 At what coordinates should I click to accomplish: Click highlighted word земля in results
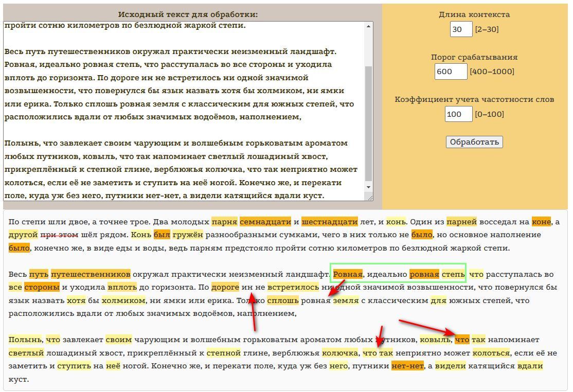click(346, 300)
